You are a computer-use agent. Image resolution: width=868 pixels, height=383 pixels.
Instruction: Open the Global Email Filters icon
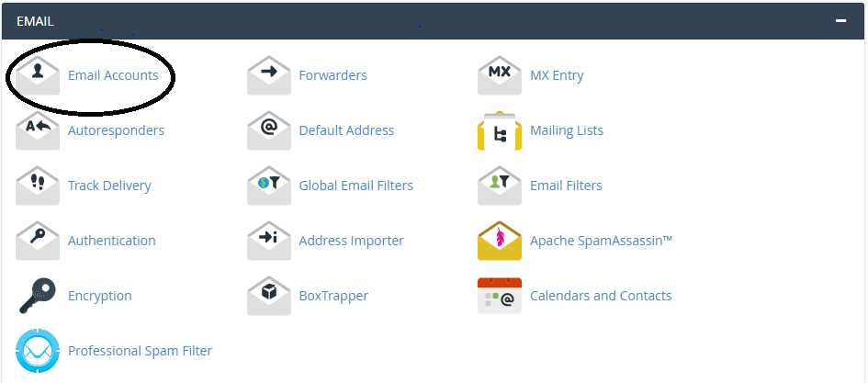pos(269,186)
